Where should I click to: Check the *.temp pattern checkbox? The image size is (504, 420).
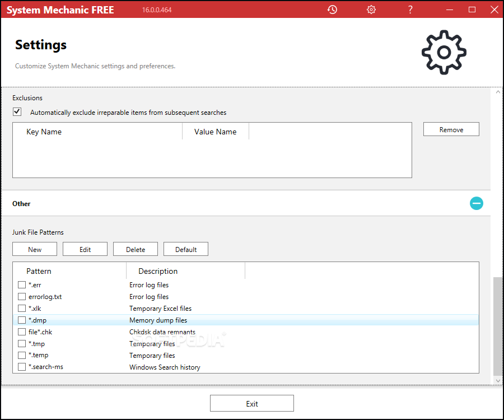click(22, 355)
